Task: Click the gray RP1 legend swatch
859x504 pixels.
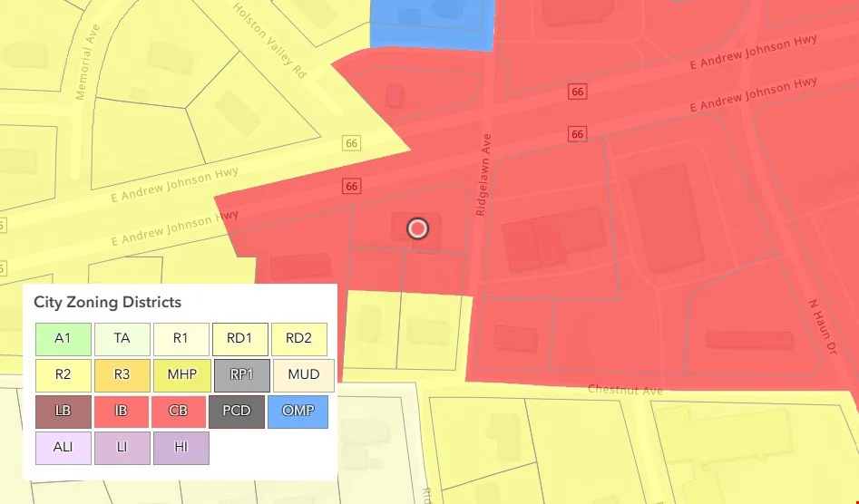Action: (242, 375)
